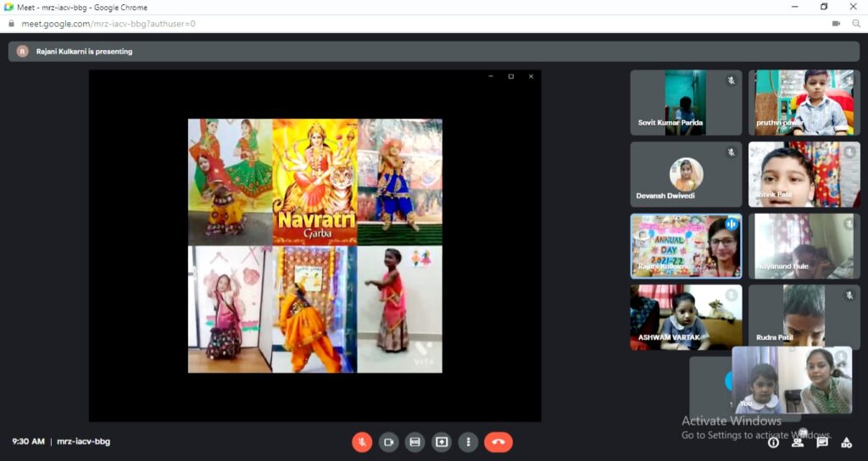Image resolution: width=868 pixels, height=461 pixels.
Task: Open the Meeting details info icon
Action: [773, 442]
